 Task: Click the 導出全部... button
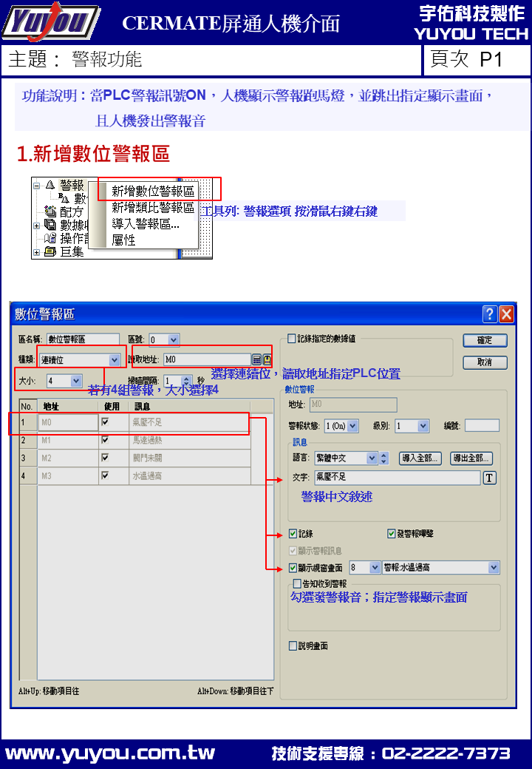click(471, 458)
